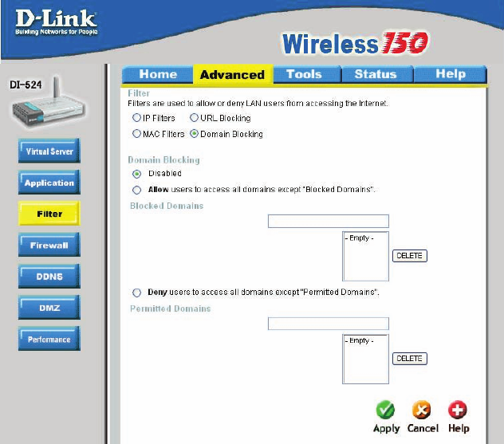
Task: Click the D-Link logo
Action: tap(57, 22)
